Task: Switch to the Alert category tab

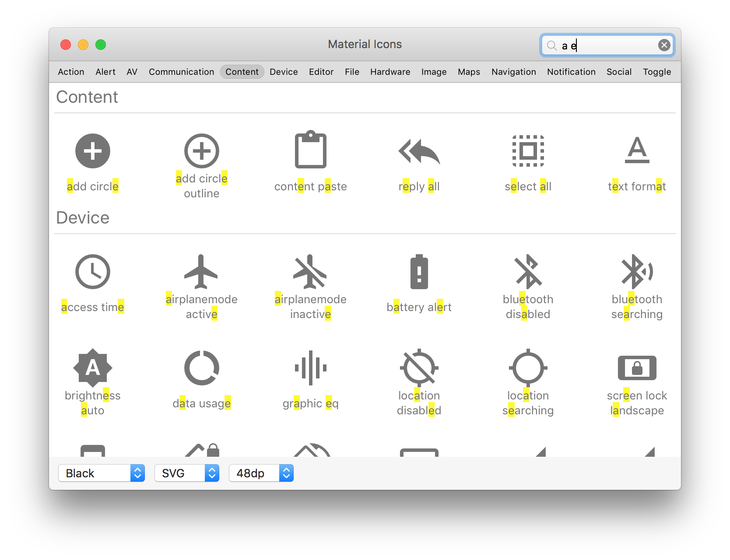Action: [105, 72]
